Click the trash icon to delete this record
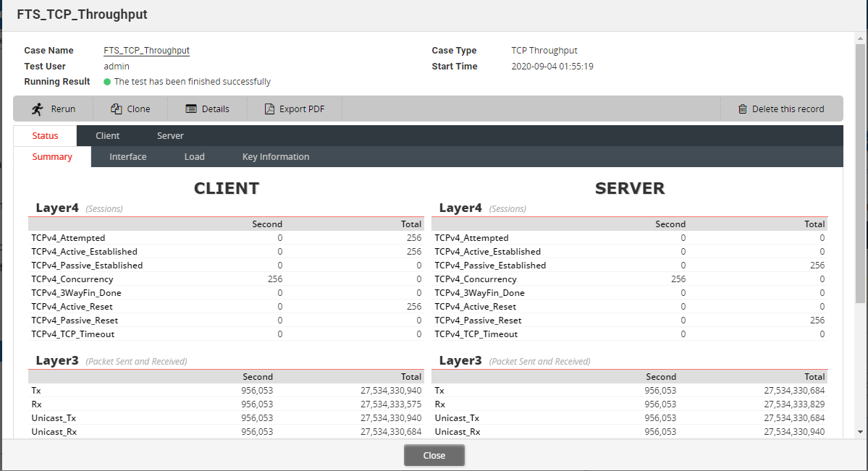 pyautogui.click(x=741, y=109)
